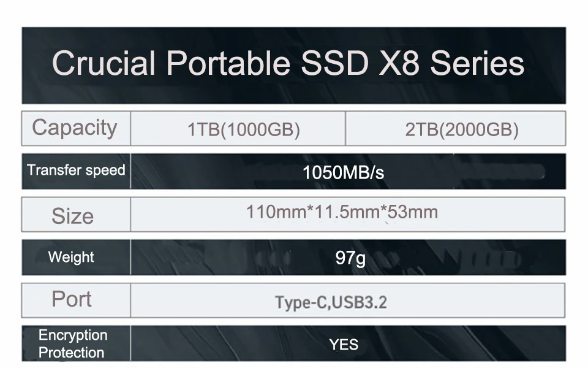Click the 110mm*11.5mm*53mm dimensions value
588x368 pixels.
pyautogui.click(x=342, y=213)
